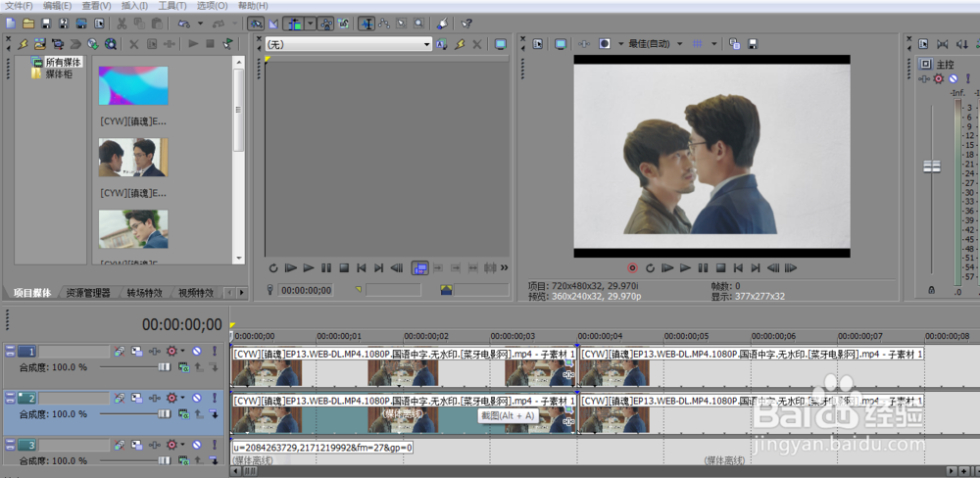Screen dimensions: 980x478
Task: Pause the video preview playback
Action: pos(703,268)
